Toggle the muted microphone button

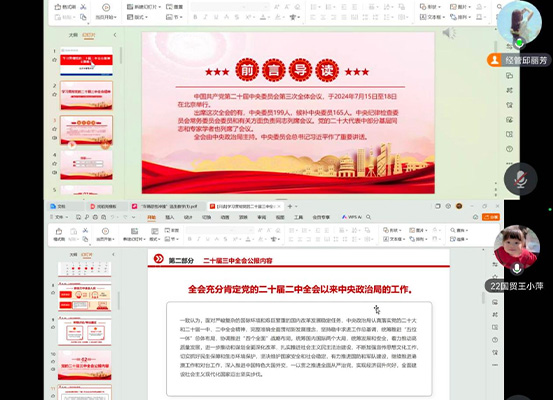point(521,179)
